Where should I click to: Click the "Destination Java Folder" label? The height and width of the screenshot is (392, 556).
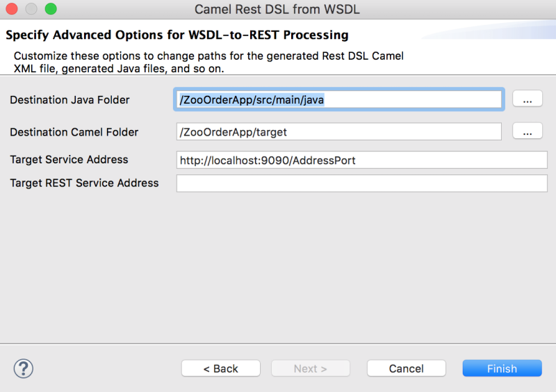pyautogui.click(x=69, y=100)
